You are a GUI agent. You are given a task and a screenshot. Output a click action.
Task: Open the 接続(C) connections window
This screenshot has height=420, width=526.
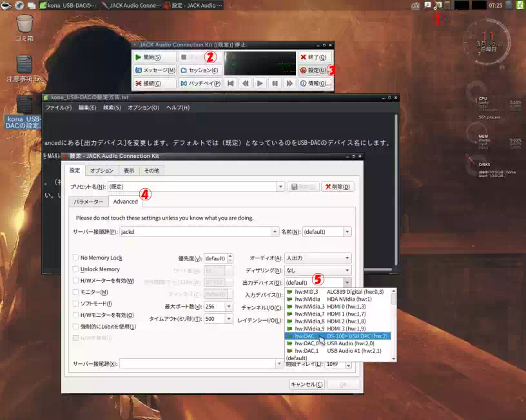(x=155, y=83)
